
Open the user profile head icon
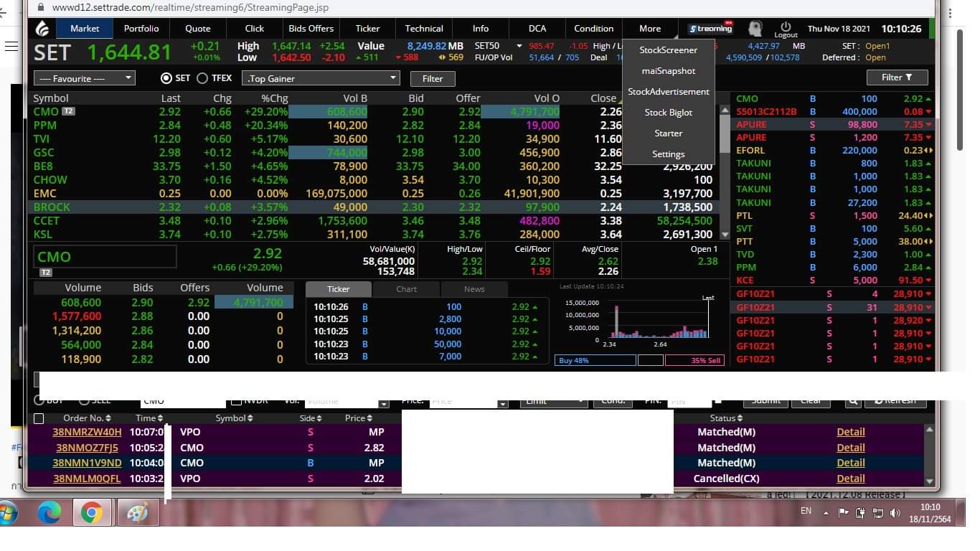click(x=755, y=29)
